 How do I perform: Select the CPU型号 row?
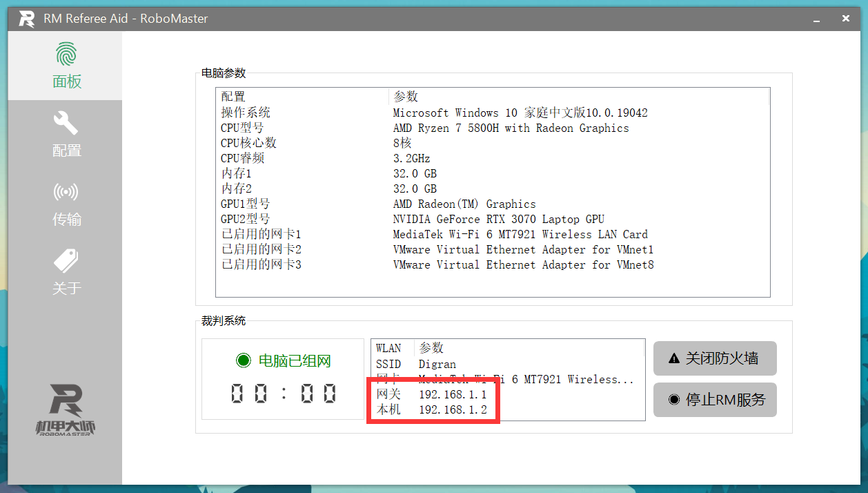click(x=493, y=128)
